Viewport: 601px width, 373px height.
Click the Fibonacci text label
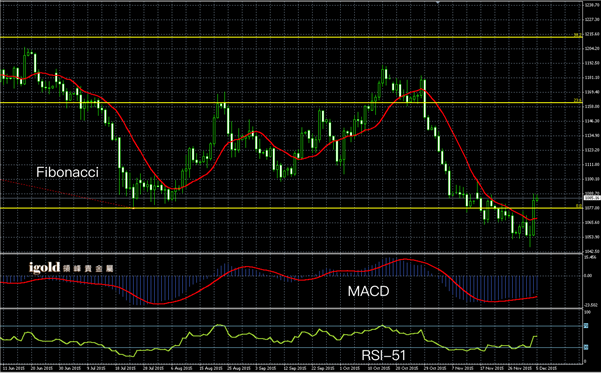(x=67, y=172)
